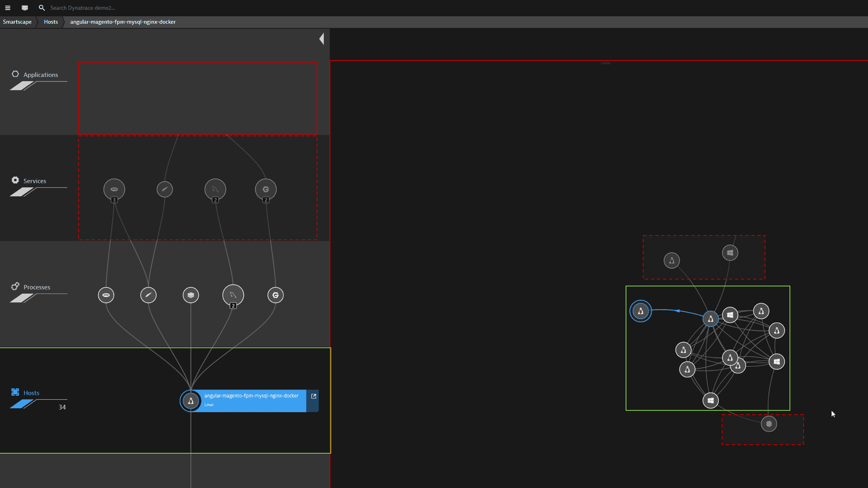Select the angular-magento host node
This screenshot has width=868, height=488.
tap(191, 401)
